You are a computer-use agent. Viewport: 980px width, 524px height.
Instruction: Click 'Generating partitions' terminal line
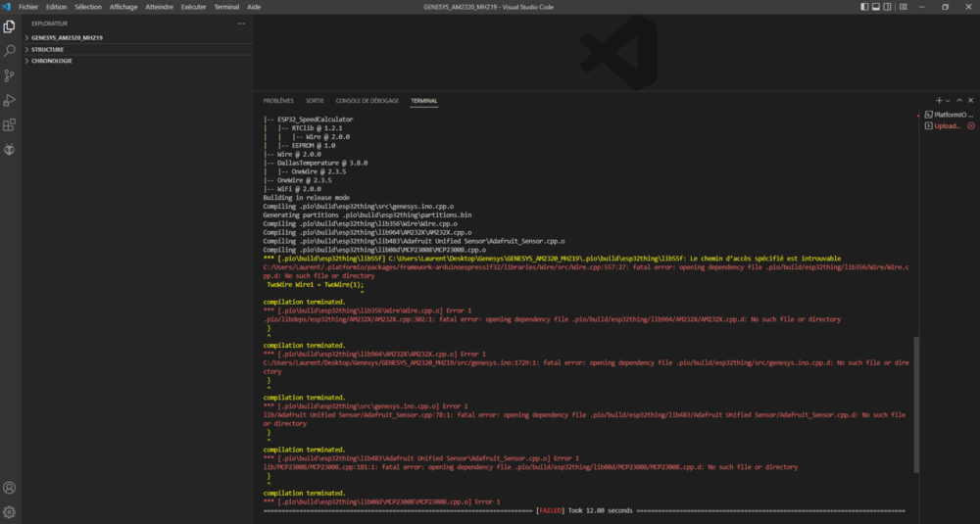coord(367,214)
